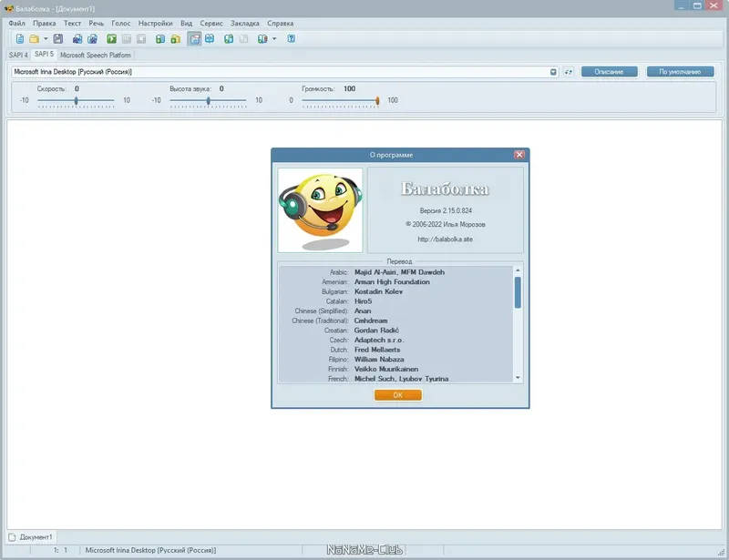Viewport: 729px width, 560px height.
Task: Click the yellow-green book toolbar icon
Action: click(x=175, y=39)
